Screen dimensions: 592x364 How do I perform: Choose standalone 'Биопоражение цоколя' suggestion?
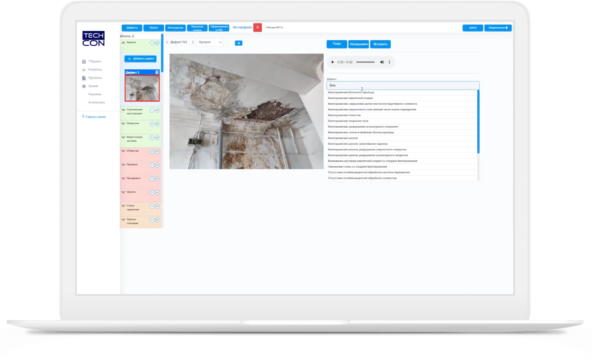click(x=402, y=138)
